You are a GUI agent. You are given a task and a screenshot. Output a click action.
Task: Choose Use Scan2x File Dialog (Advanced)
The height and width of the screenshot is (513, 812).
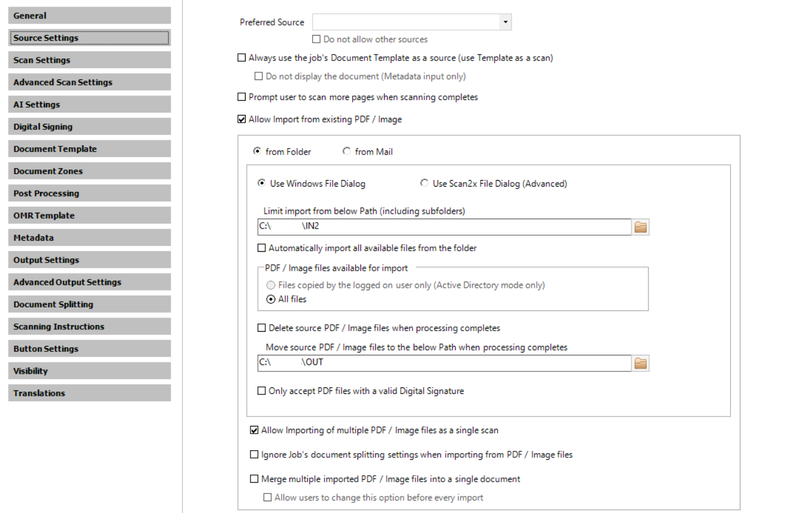pos(424,184)
